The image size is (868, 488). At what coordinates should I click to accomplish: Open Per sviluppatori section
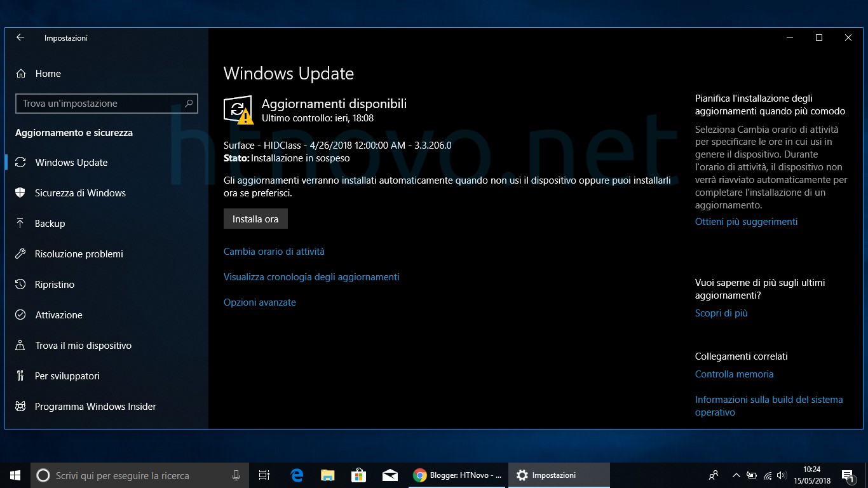[x=107, y=376]
